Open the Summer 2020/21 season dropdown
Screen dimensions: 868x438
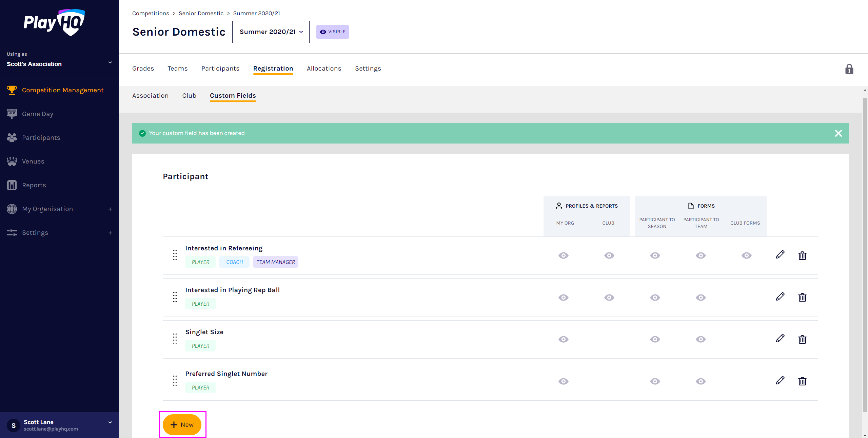(271, 32)
